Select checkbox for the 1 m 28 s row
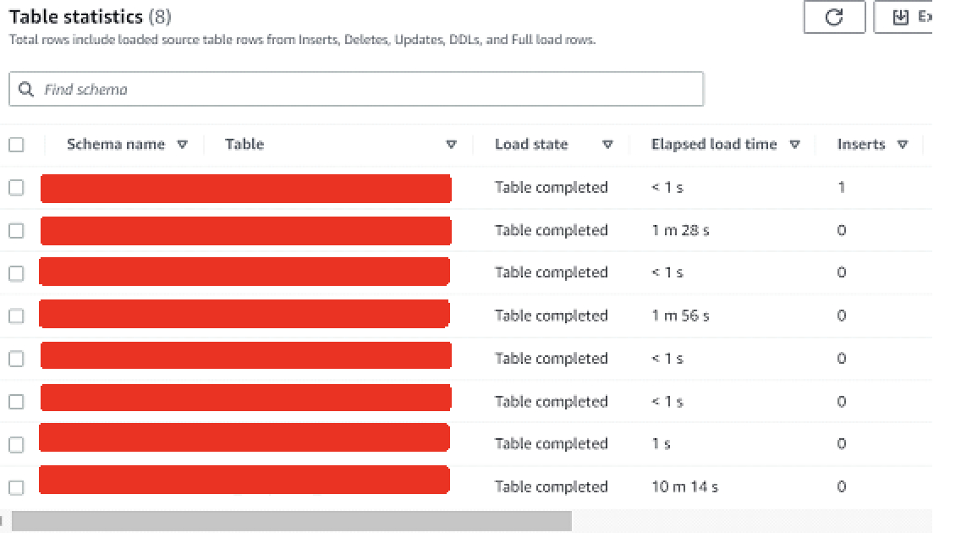 [16, 230]
